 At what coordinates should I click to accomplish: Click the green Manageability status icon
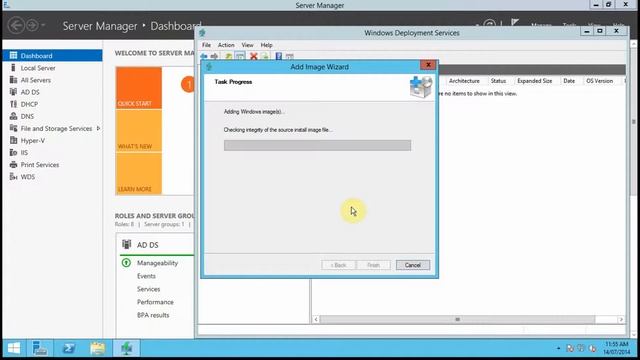pos(127,263)
